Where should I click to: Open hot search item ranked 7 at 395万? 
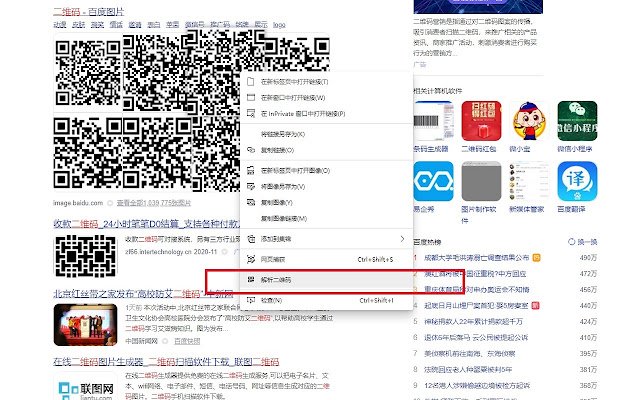469,353
